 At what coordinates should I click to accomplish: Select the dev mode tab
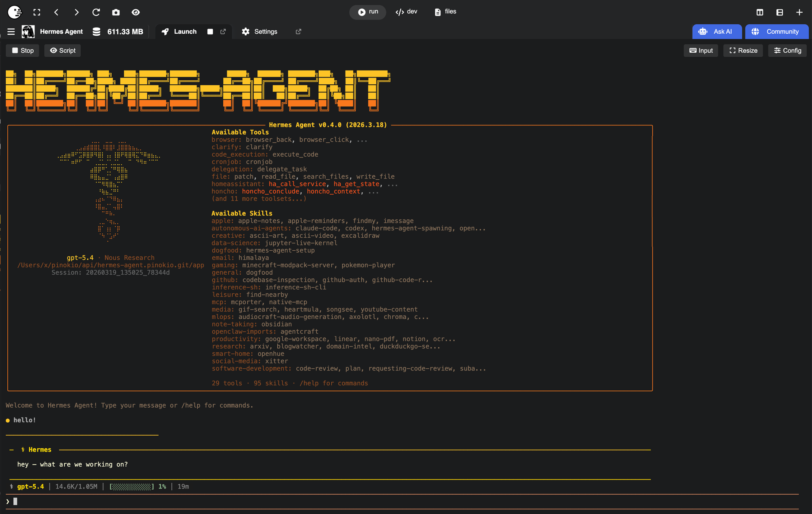[x=406, y=12]
